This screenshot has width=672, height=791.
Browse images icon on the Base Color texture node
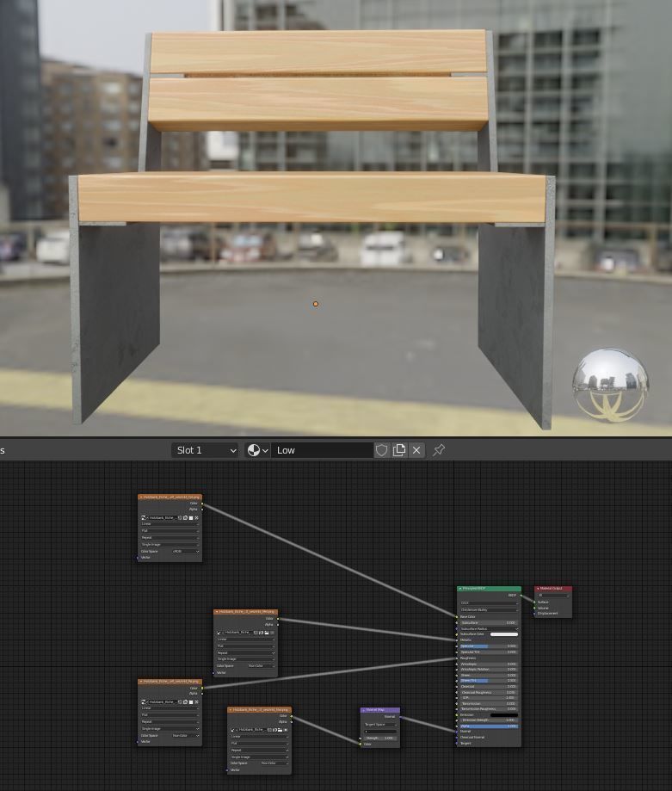pyautogui.click(x=144, y=517)
